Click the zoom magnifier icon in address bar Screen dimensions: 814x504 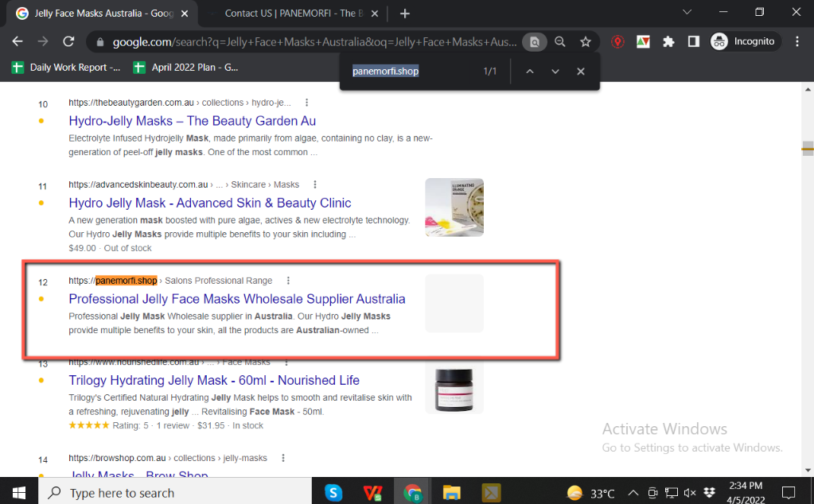pos(560,42)
